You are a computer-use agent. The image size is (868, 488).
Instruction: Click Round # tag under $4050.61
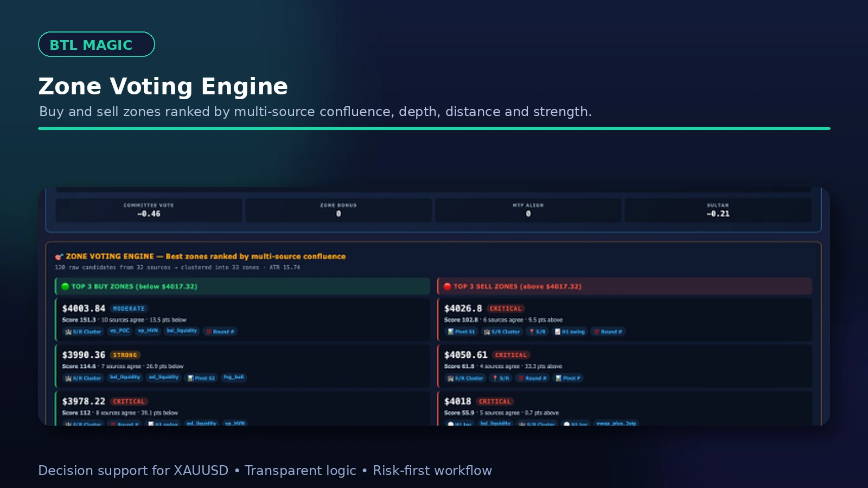point(533,378)
